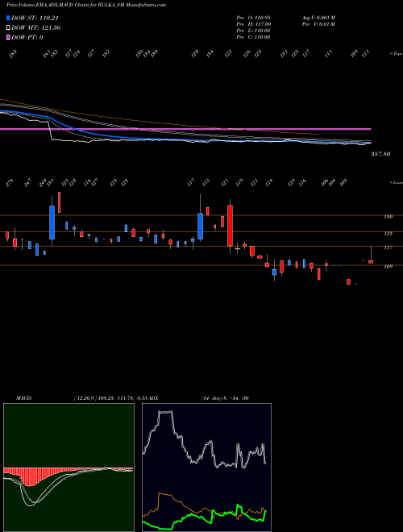Click the 117 price level label
Image resolution: width=403 pixels, height=532 pixels.
tap(388, 247)
